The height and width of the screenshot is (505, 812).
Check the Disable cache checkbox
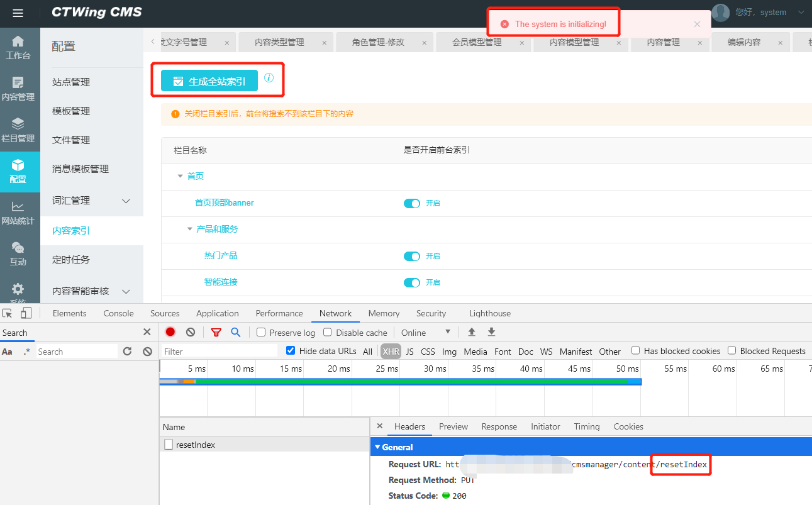[x=328, y=332]
